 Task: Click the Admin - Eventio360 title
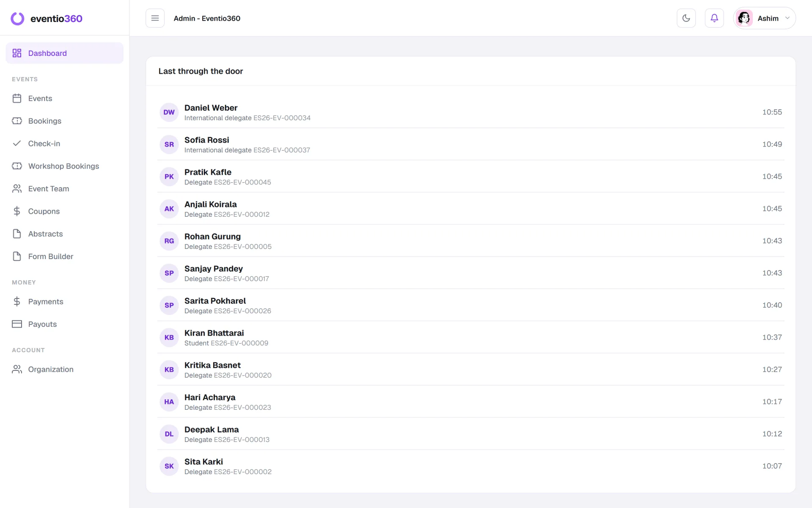coord(207,18)
